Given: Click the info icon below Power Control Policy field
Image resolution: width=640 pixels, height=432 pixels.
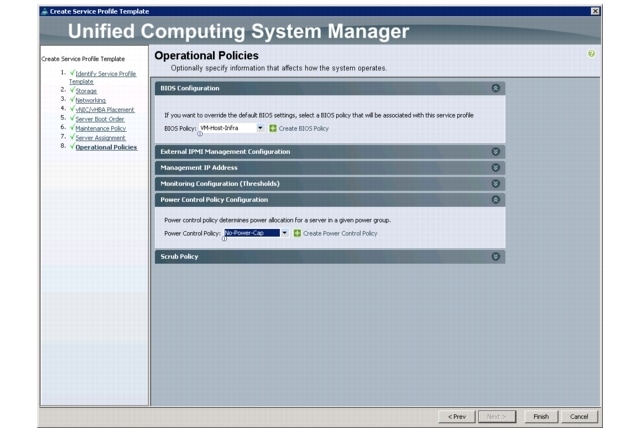Looking at the screenshot, I should (x=224, y=238).
